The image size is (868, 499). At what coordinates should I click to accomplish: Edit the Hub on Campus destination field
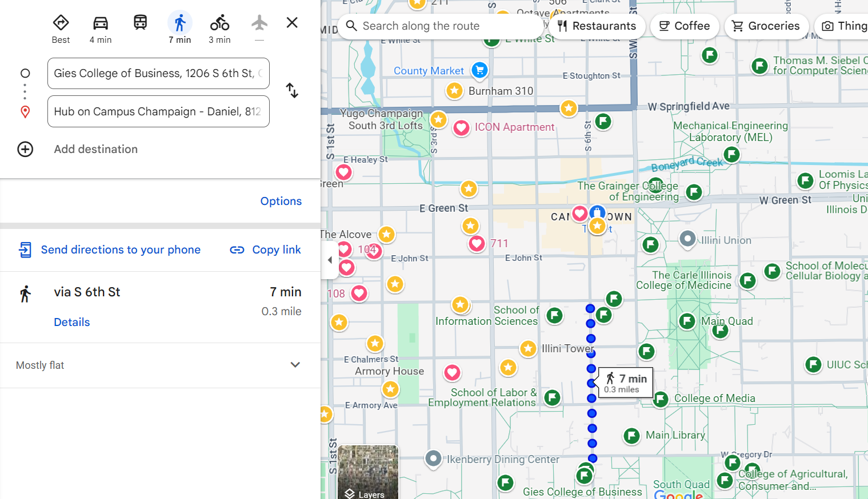click(x=158, y=112)
